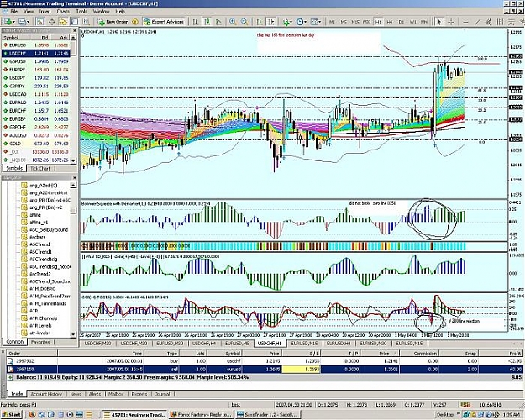Zoom out on the chart
The height and width of the screenshot is (420, 525).
244,22
